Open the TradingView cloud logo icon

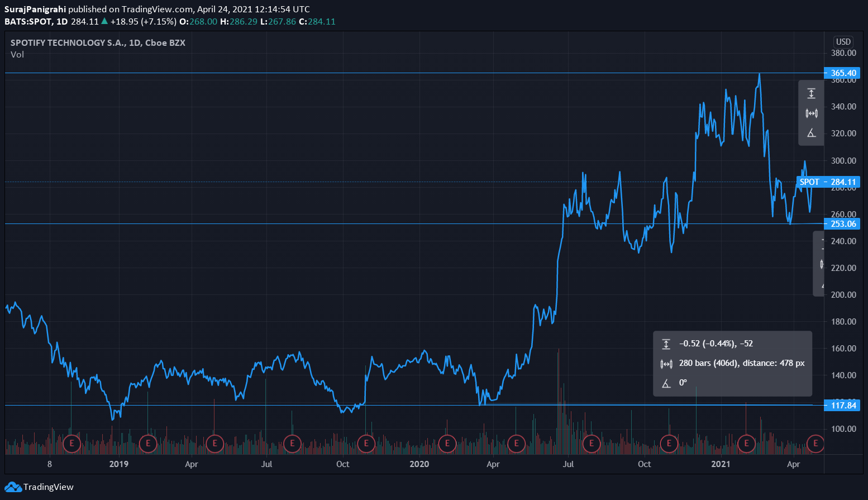click(x=13, y=487)
